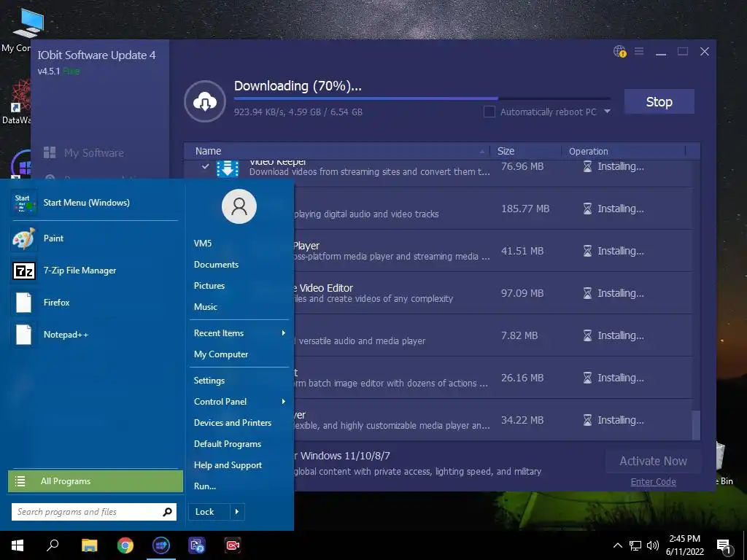This screenshot has width=747, height=560.
Task: Sort the list by Name column header
Action: click(337, 151)
